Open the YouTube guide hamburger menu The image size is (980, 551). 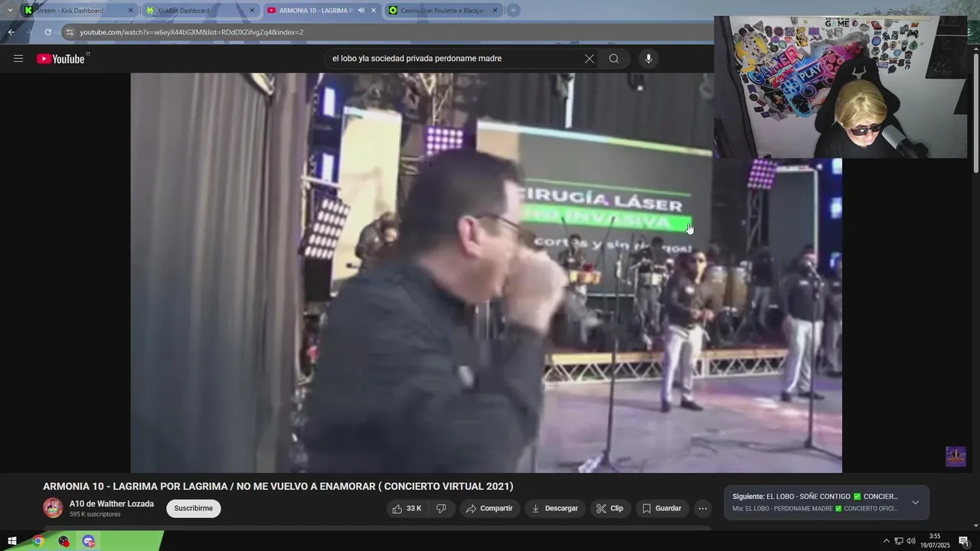pyautogui.click(x=18, y=59)
